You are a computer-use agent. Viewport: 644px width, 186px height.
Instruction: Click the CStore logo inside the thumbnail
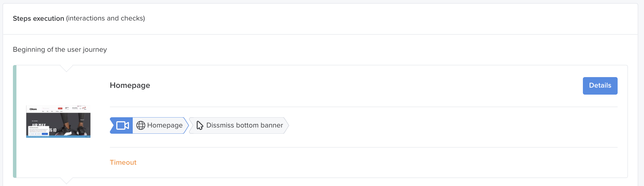(x=33, y=109)
